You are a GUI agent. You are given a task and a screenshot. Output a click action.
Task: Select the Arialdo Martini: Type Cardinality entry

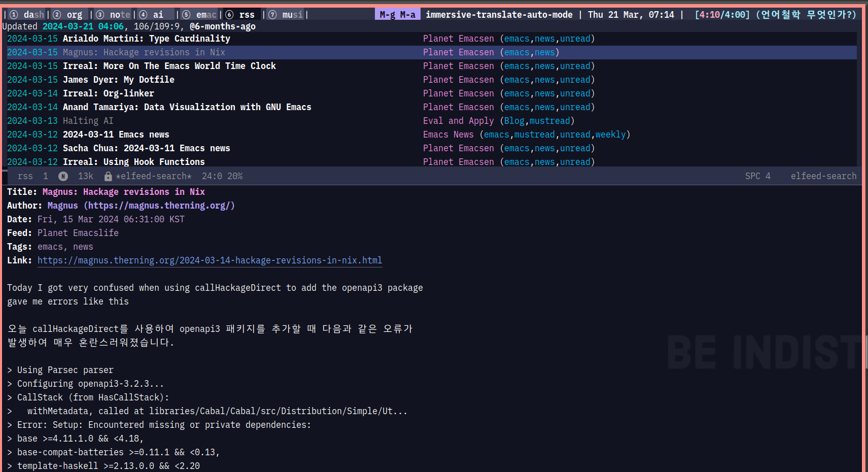pos(146,39)
